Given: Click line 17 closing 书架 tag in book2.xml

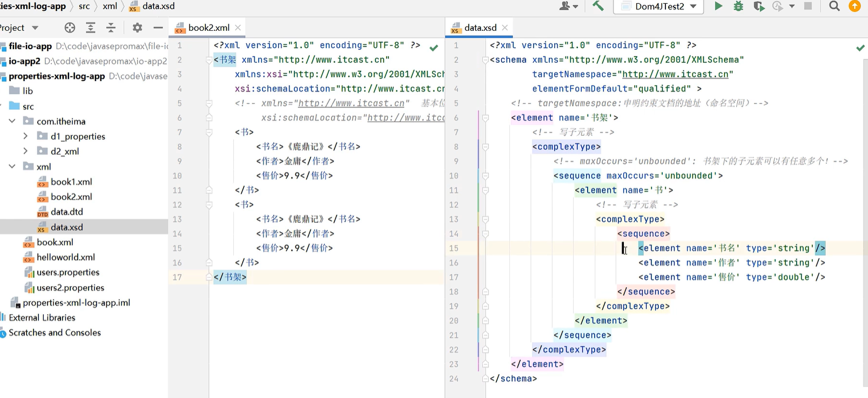Looking at the screenshot, I should pos(230,277).
